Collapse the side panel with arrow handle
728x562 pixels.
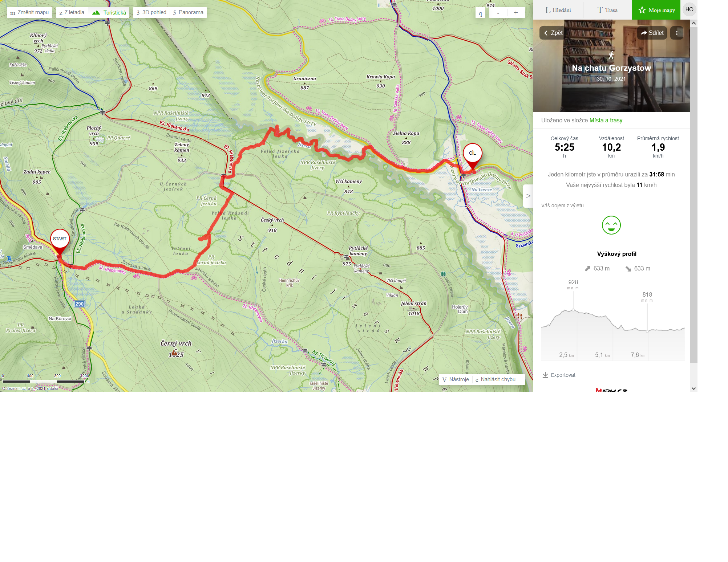coord(528,196)
